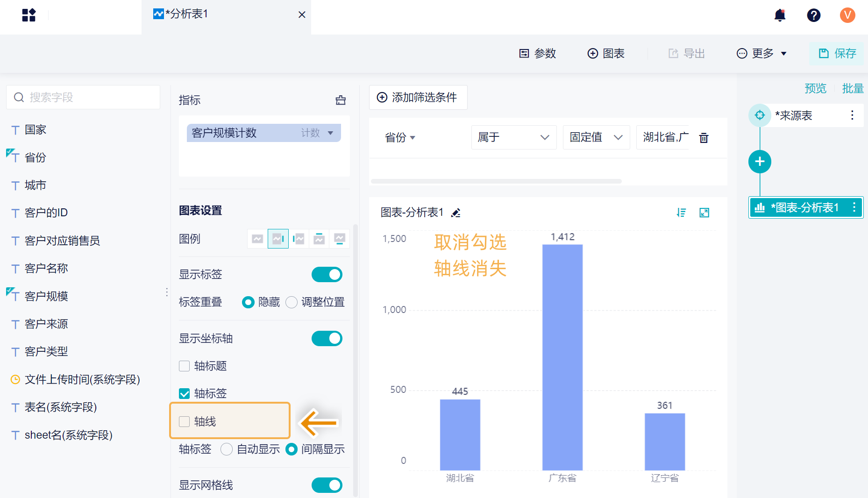Select the 客户的ID field

[46, 213]
